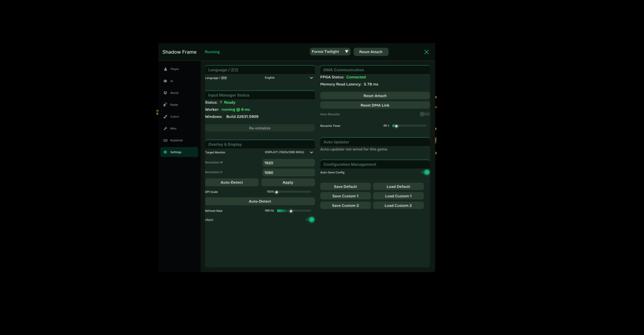The image size is (644, 335).
Task: Open Colors via the paintbrush icon
Action: pos(165,117)
